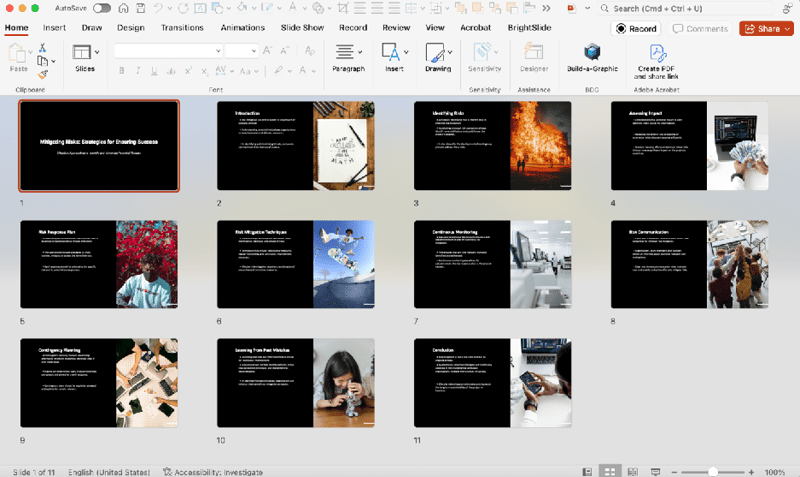The image size is (800, 477).
Task: Click the Accessibility: Investigate status
Action: [213, 472]
